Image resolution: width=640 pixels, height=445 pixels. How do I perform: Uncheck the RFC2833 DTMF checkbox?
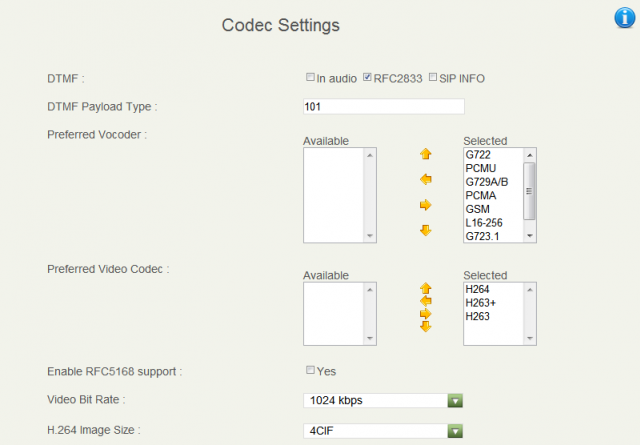pos(367,77)
